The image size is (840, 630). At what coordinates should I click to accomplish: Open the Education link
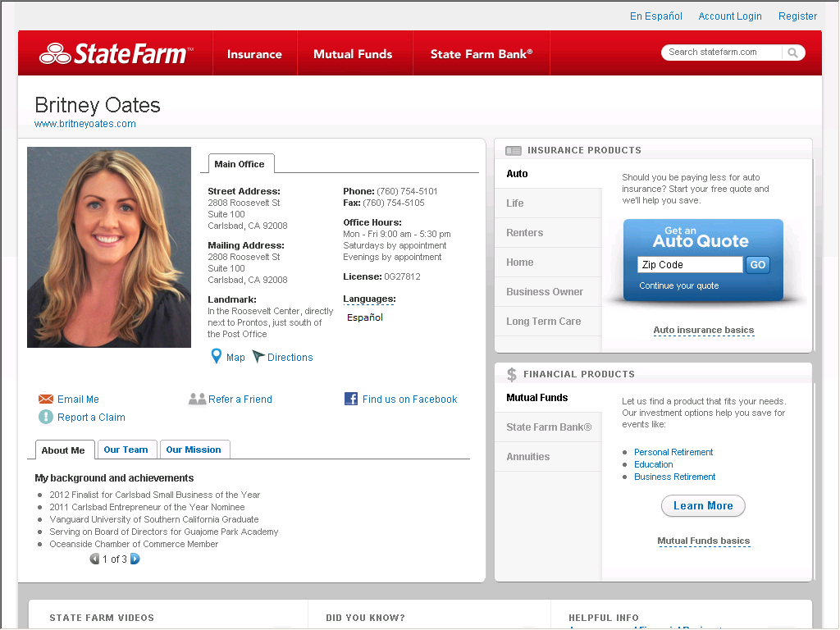click(x=654, y=464)
